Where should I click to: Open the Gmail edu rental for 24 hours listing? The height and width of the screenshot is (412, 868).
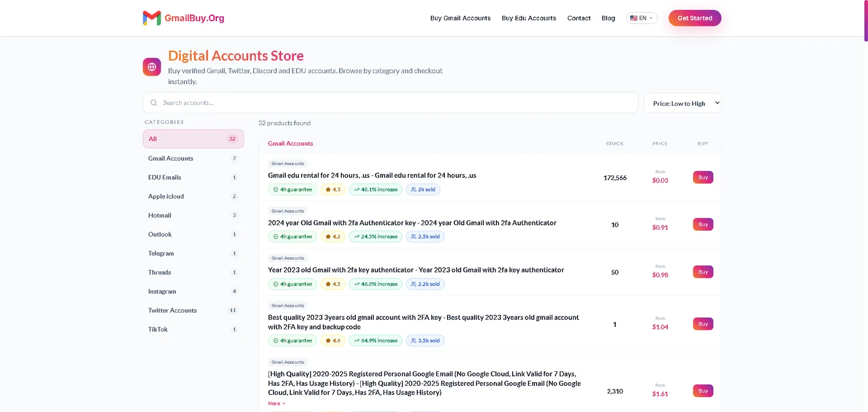pyautogui.click(x=372, y=175)
